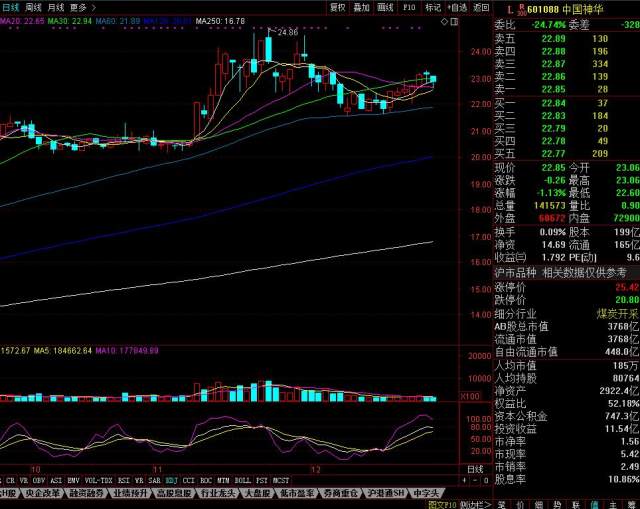This screenshot has height=509, width=640.
Task: Click the 0 reset button below 日线
Action: 486,480
